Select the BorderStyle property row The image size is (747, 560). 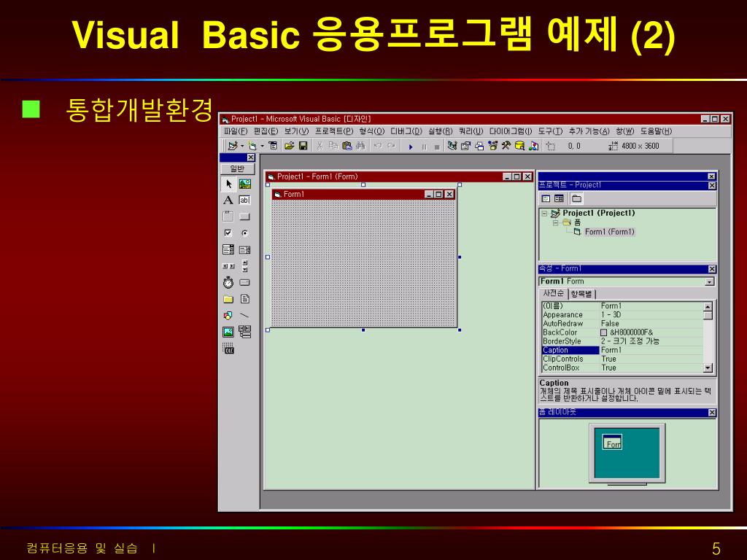(x=622, y=341)
